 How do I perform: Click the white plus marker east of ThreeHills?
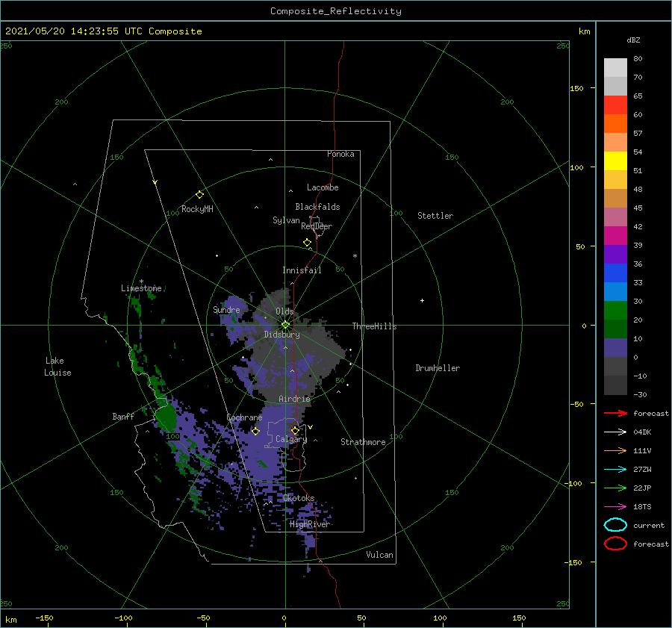coord(422,300)
